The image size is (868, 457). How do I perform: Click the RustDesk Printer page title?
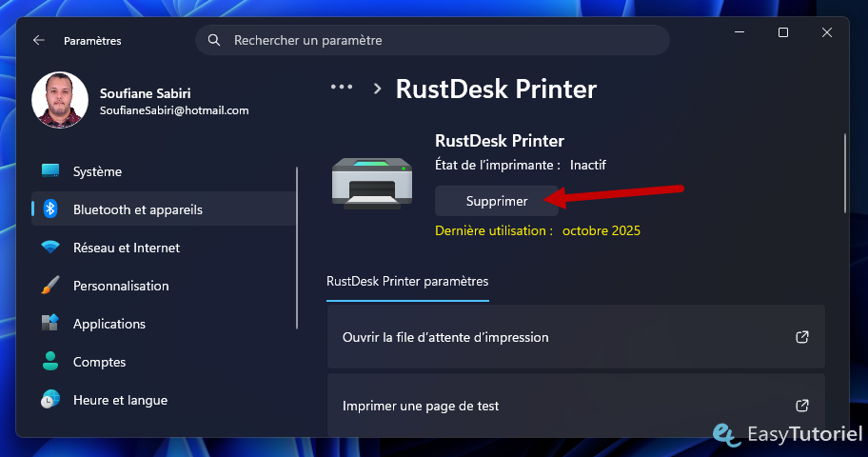pyautogui.click(x=496, y=89)
